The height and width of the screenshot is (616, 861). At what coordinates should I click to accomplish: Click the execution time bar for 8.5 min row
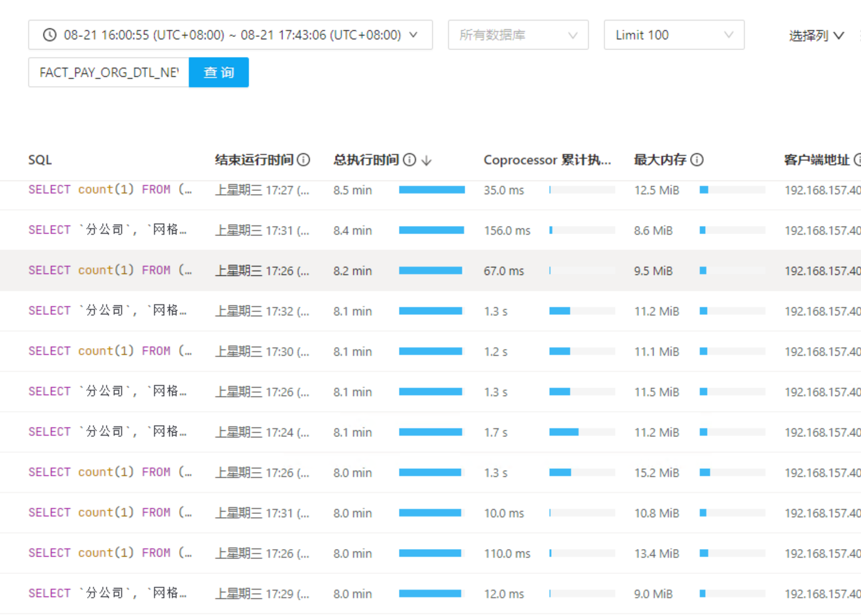pyautogui.click(x=431, y=190)
